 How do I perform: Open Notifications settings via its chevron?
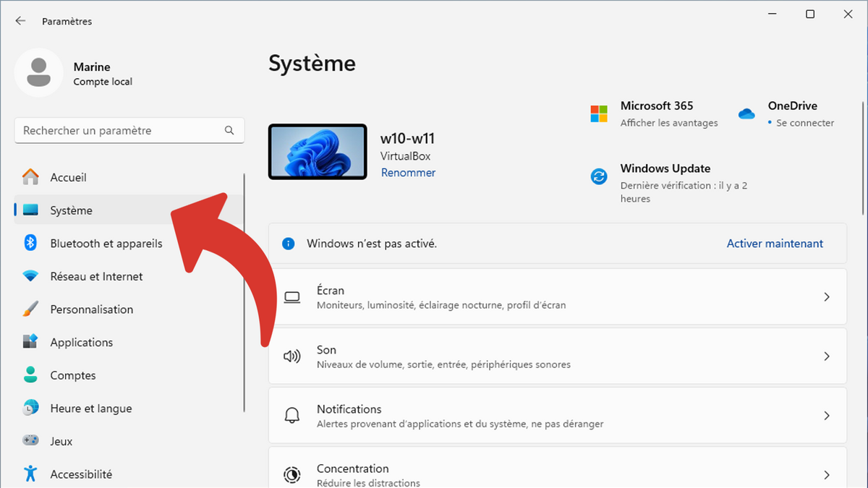(827, 416)
